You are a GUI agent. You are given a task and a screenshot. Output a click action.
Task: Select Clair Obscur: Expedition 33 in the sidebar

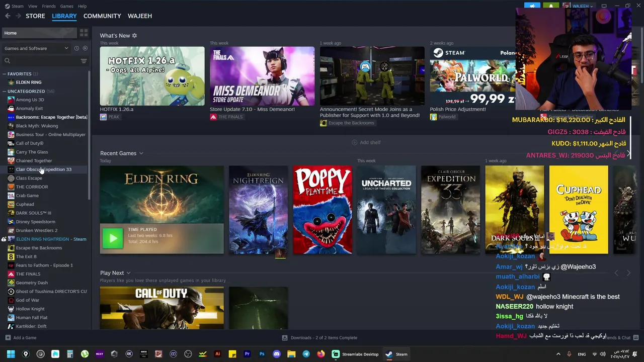[x=44, y=169]
